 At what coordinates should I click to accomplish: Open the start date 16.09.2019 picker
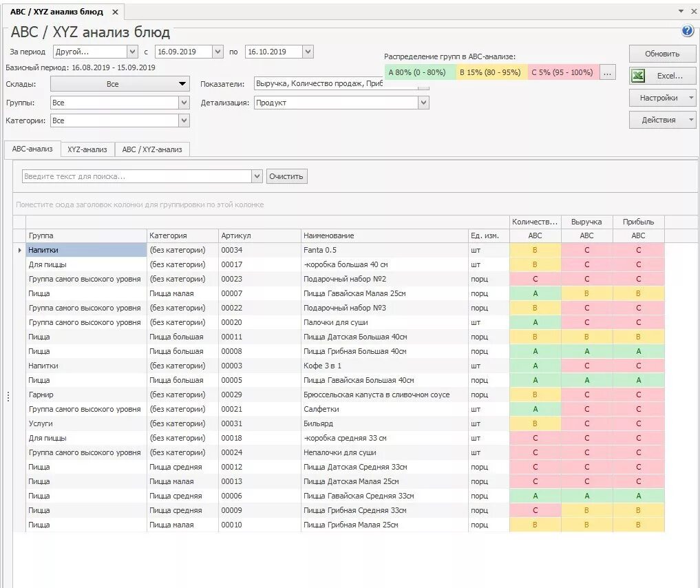[x=218, y=52]
